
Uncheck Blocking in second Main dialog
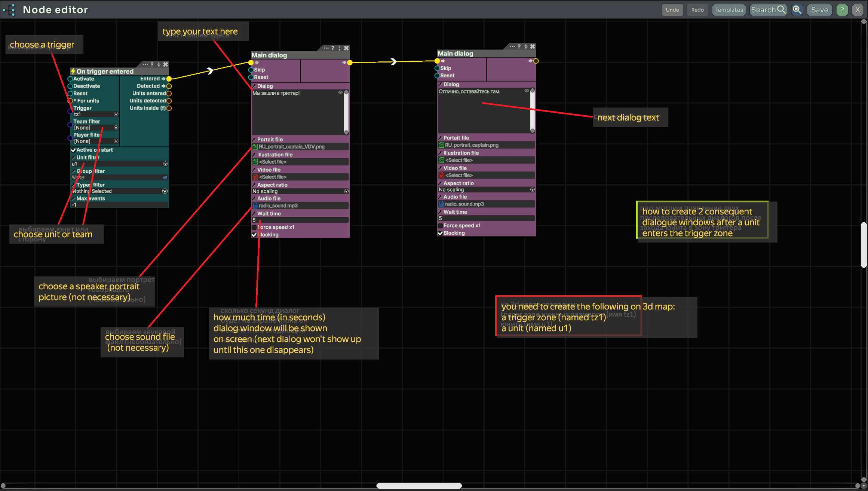[441, 233]
